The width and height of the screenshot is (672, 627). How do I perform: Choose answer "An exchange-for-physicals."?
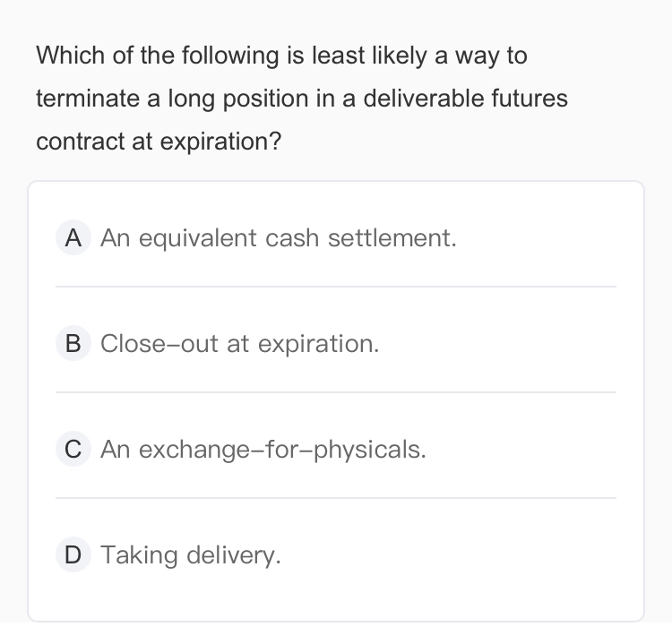263,450
